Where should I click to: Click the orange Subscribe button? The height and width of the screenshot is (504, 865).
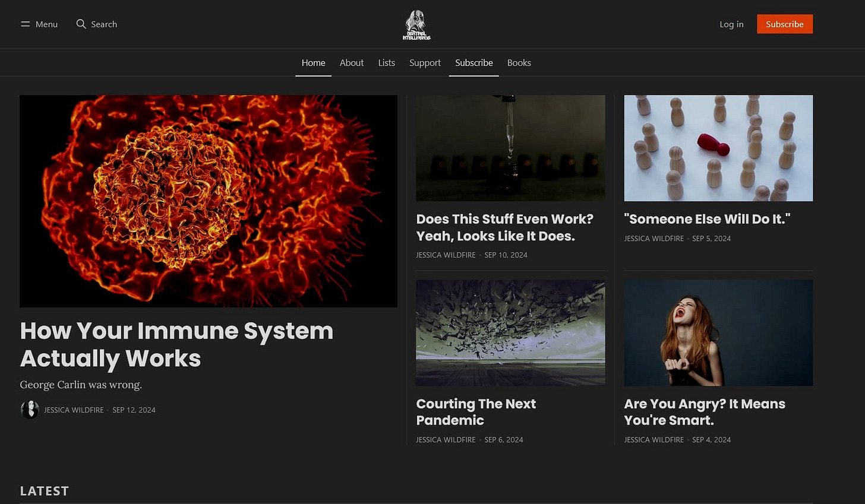point(785,24)
